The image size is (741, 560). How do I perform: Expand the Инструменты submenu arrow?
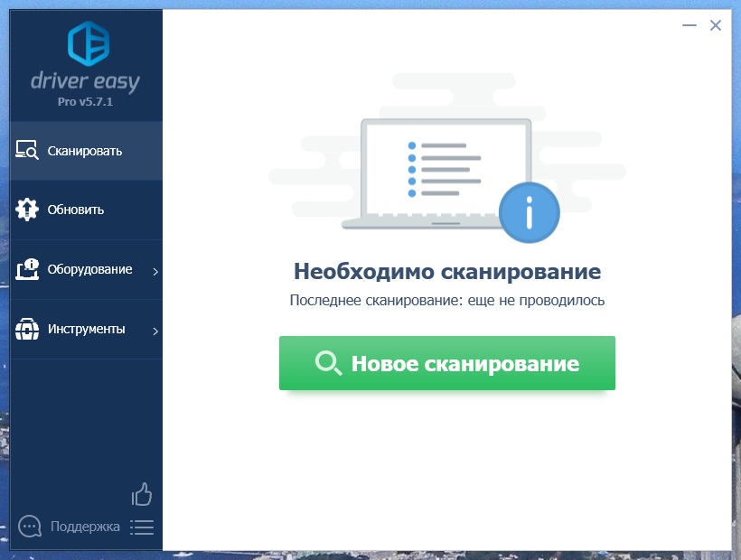(x=155, y=331)
